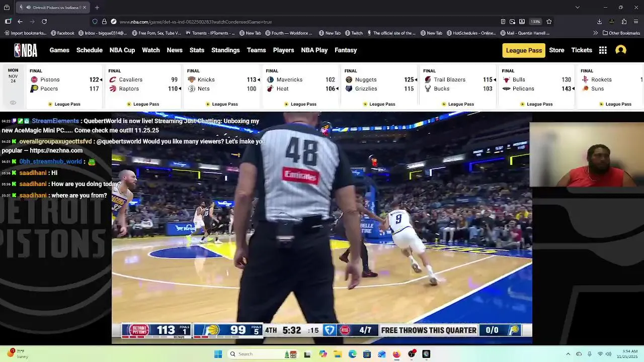Open the Games menu item
The height and width of the screenshot is (362, 644).
[x=59, y=50]
